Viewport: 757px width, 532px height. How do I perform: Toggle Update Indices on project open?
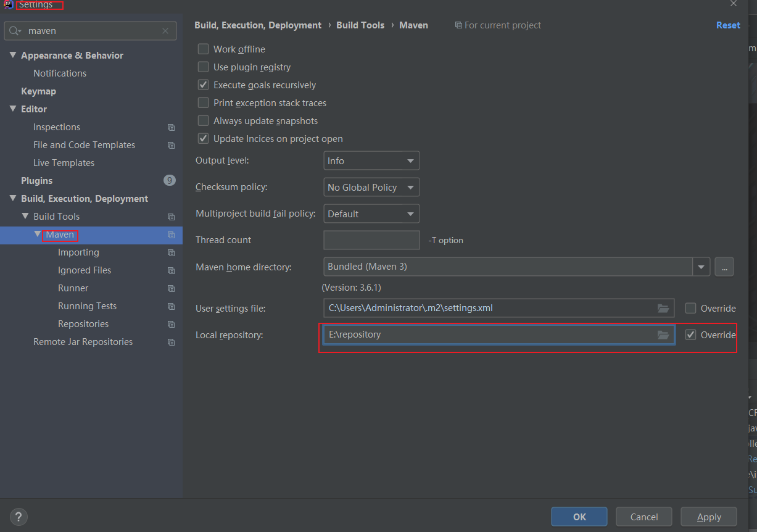[203, 138]
